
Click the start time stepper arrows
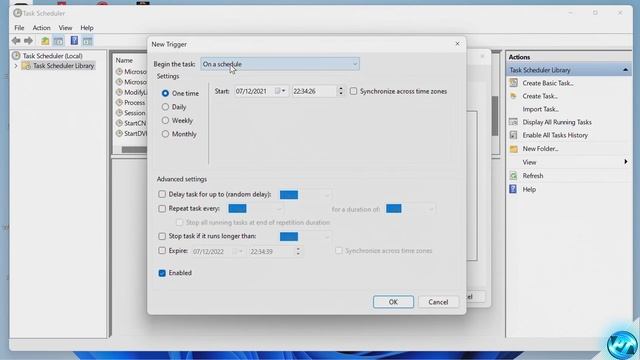tap(341, 91)
